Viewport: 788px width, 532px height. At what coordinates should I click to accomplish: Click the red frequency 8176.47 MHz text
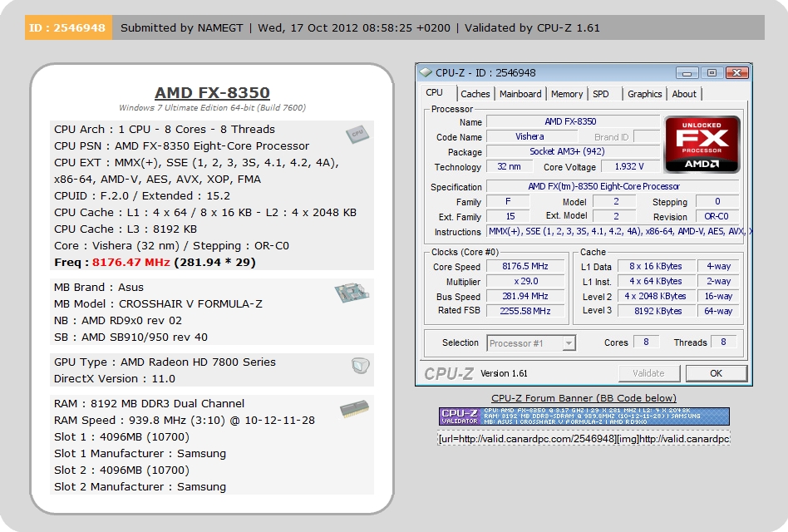(131, 262)
